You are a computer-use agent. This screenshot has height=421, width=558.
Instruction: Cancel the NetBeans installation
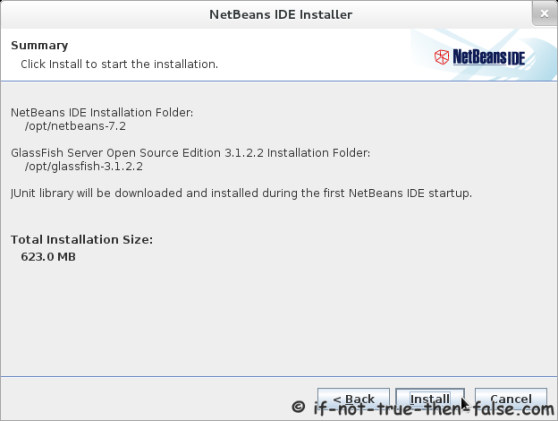coord(511,399)
